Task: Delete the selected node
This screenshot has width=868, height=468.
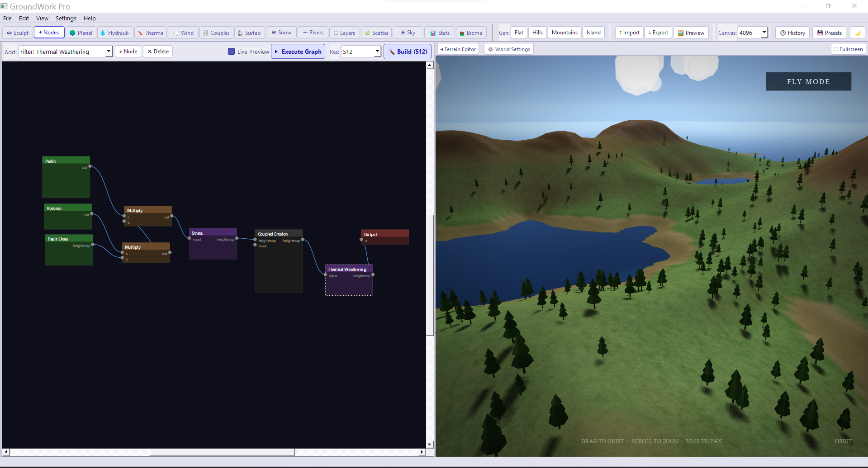Action: [x=158, y=52]
